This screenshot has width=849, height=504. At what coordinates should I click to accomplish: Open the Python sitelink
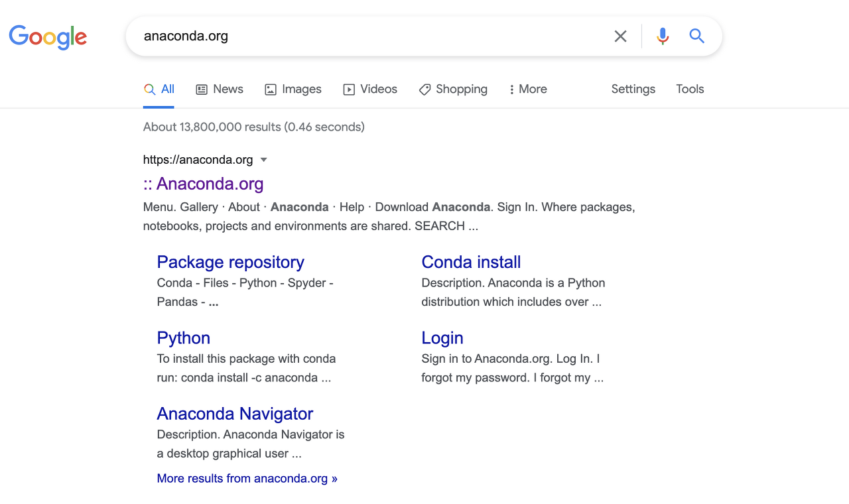tap(184, 338)
